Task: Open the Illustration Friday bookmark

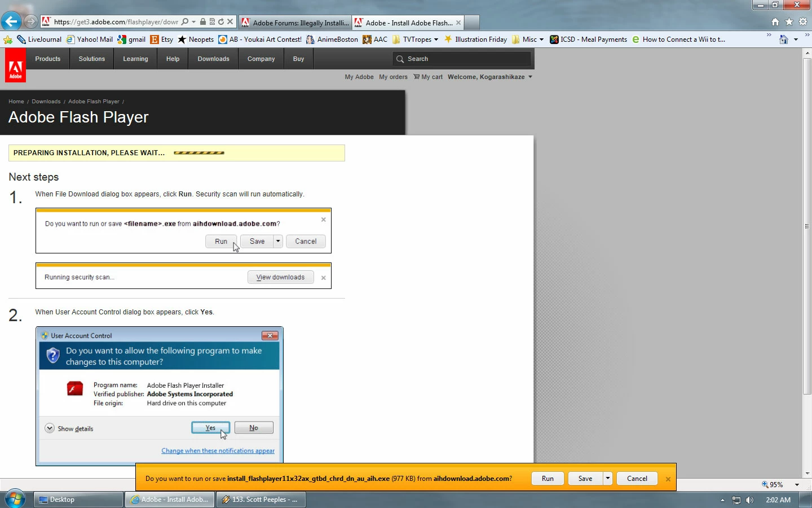Action: (x=475, y=40)
